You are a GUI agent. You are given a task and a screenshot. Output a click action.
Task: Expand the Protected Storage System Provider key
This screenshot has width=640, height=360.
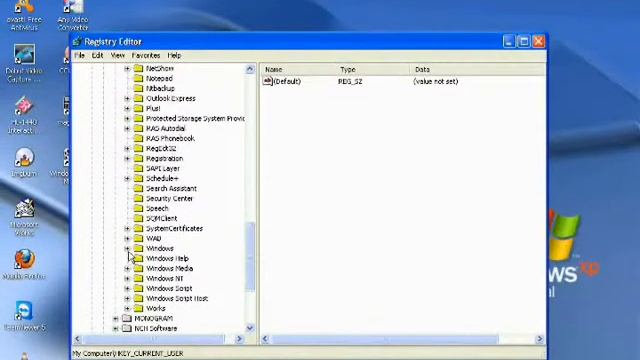click(x=127, y=118)
